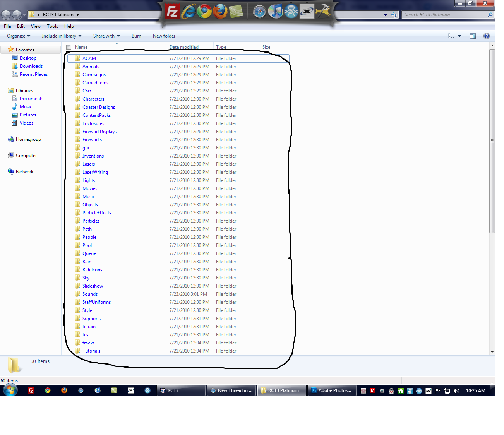The height and width of the screenshot is (435, 504).
Task: Open iTunes from the dock
Action: 275,12
